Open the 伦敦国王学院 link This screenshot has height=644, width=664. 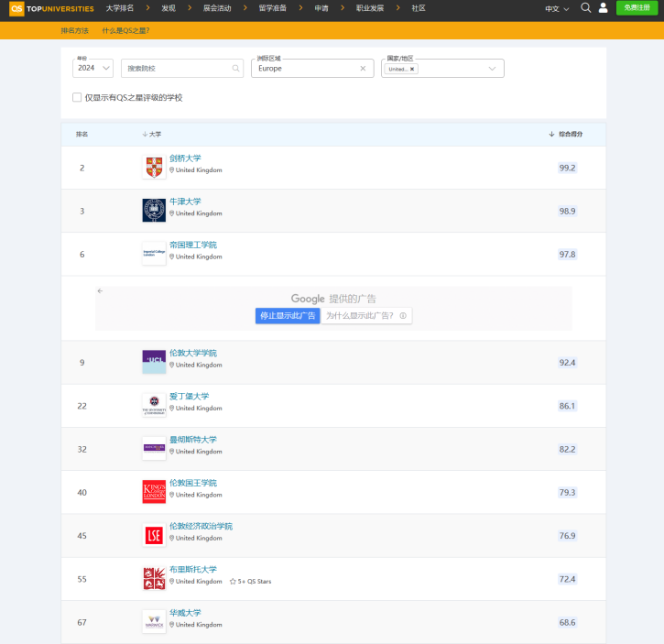(x=193, y=483)
